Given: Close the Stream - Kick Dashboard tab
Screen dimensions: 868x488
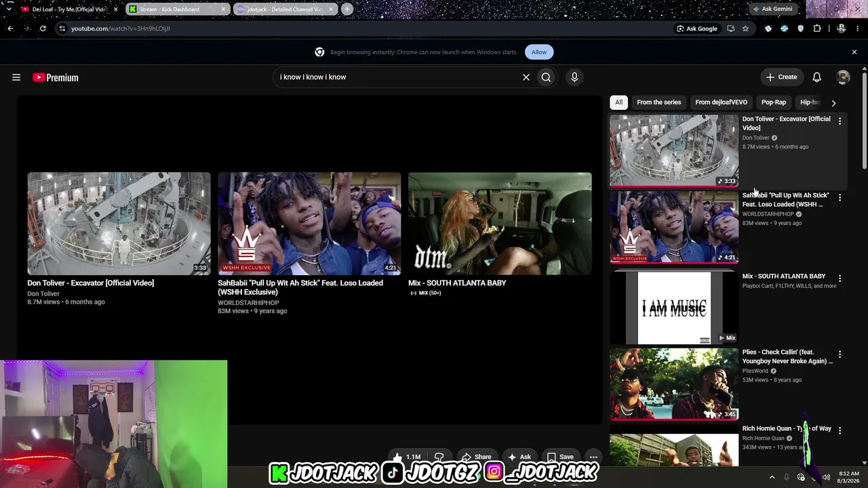Looking at the screenshot, I should 223,9.
